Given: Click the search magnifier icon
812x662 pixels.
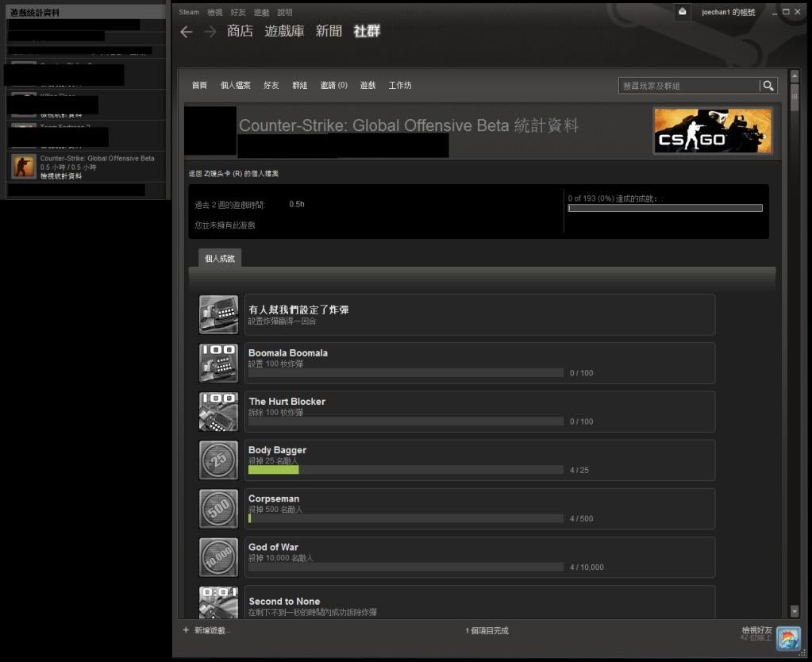Looking at the screenshot, I should click(768, 86).
